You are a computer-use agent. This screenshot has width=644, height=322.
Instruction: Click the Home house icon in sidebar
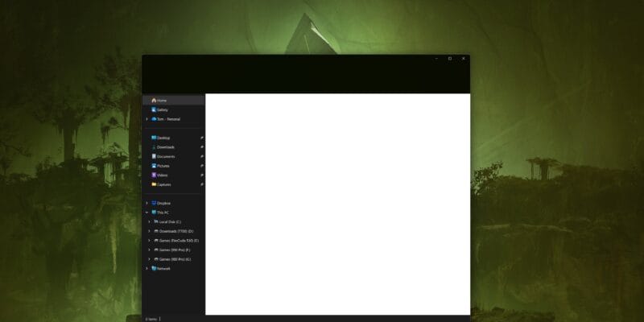click(154, 100)
